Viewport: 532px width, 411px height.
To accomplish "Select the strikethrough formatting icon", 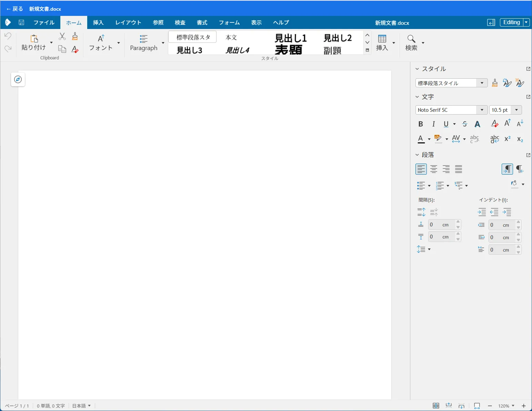I will pyautogui.click(x=465, y=124).
